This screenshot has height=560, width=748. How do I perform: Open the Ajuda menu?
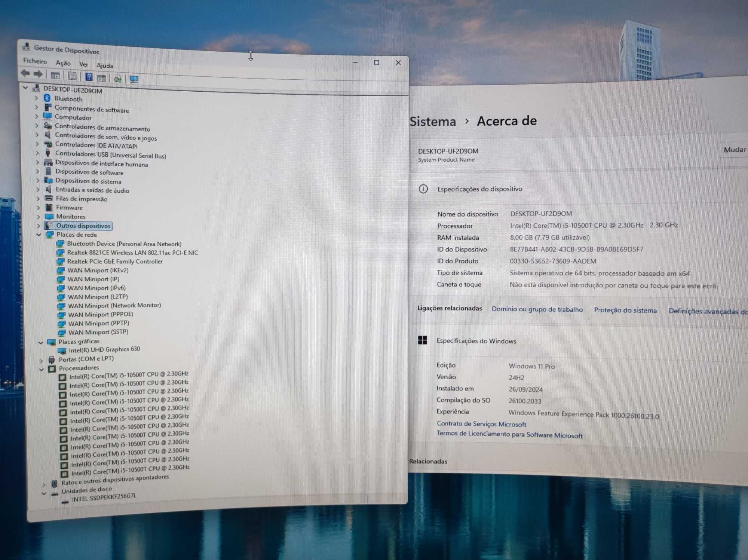(105, 65)
